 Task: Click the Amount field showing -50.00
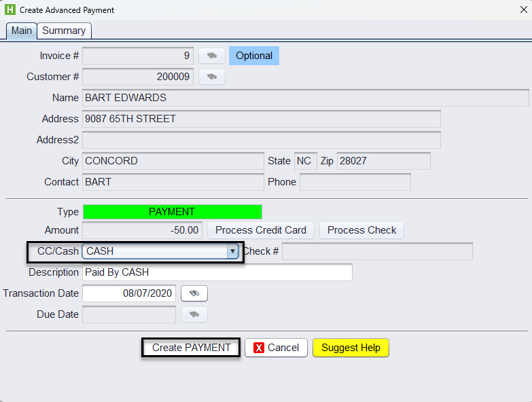coord(142,230)
